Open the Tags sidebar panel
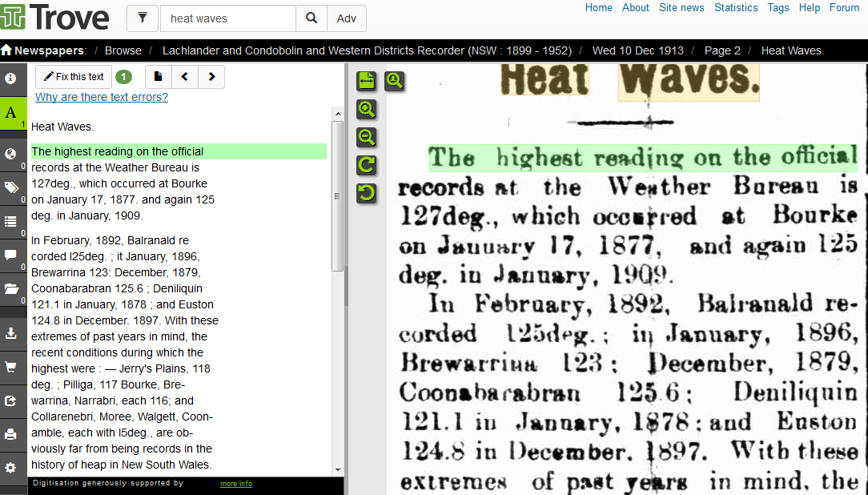The height and width of the screenshot is (495, 868). (x=11, y=187)
